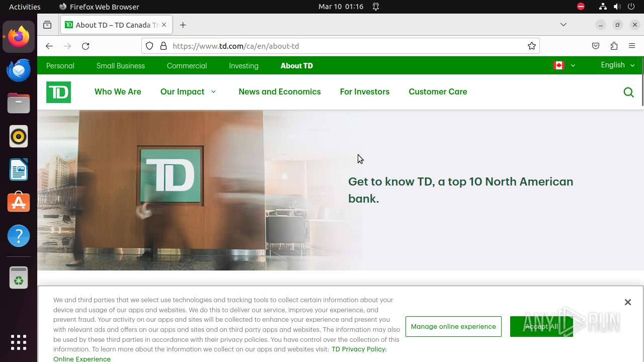Open the network icon in system tray
The image size is (644, 362).
click(x=603, y=7)
